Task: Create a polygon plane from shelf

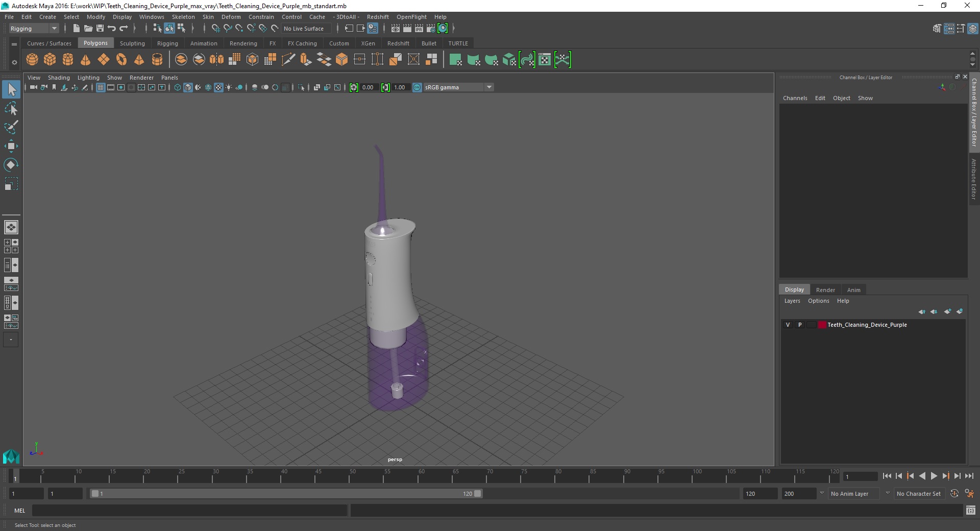Action: 104,60
